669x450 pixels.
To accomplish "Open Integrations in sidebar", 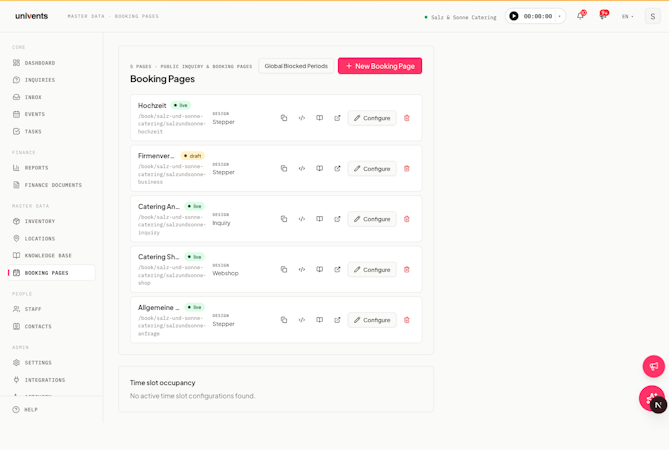I will click(51, 380).
